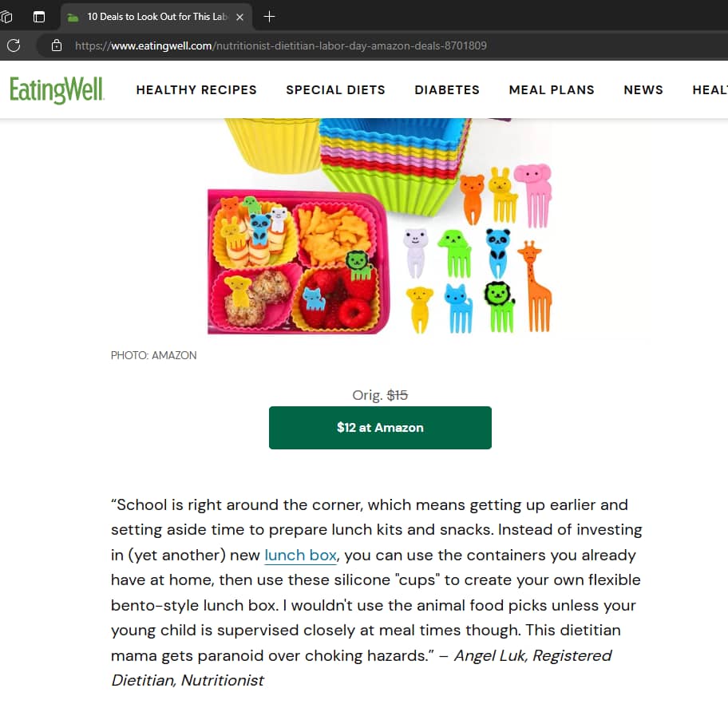The width and height of the screenshot is (728, 708).
Task: Select the 10 Deals browser tab
Action: pos(156,17)
